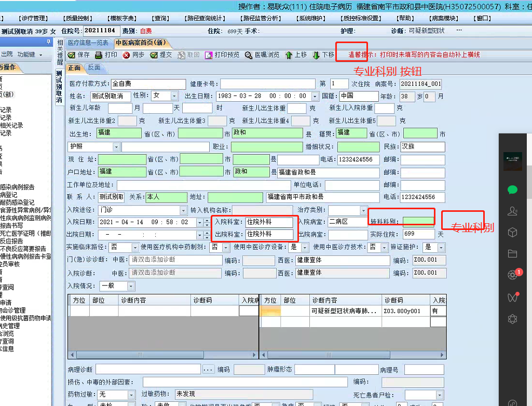Open the 入院情况 dropdown
This screenshot has height=406, width=532.
tap(131, 287)
